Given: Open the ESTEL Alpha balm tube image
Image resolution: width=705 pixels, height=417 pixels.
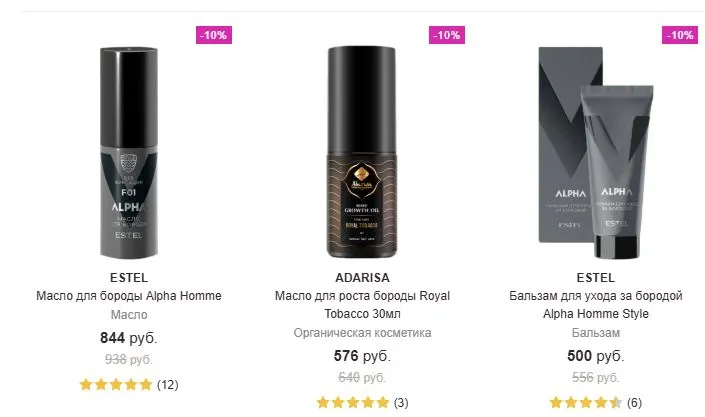Looking at the screenshot, I should click(x=596, y=152).
